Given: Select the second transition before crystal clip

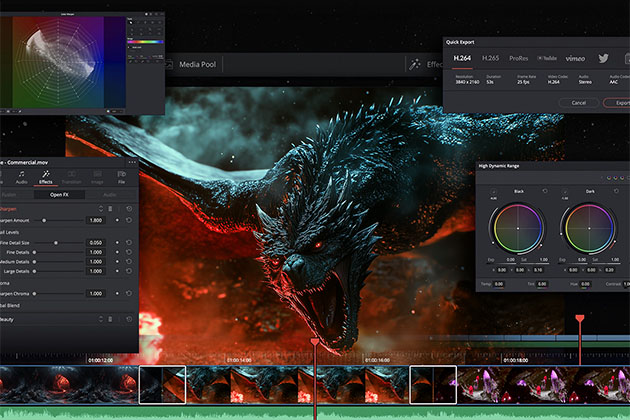Looking at the screenshot, I should pyautogui.click(x=433, y=385).
